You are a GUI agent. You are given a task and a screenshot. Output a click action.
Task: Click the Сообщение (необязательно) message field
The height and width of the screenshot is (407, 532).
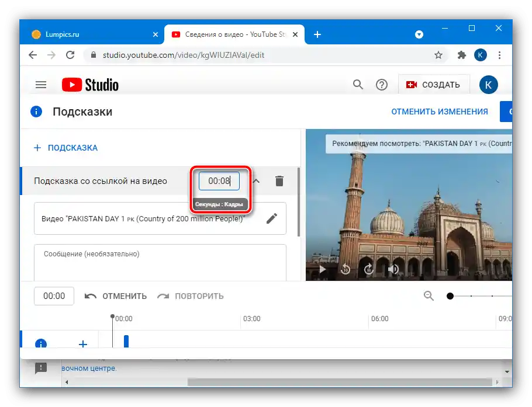[160, 263]
